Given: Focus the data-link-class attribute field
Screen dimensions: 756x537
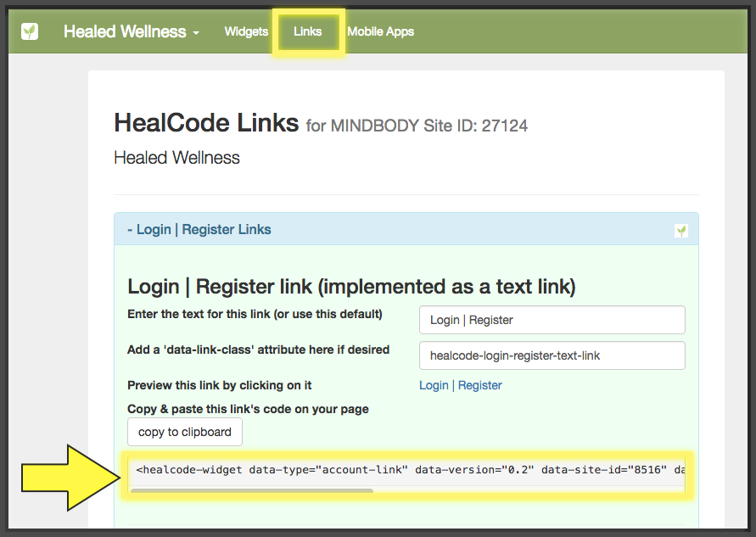Looking at the screenshot, I should pos(552,355).
